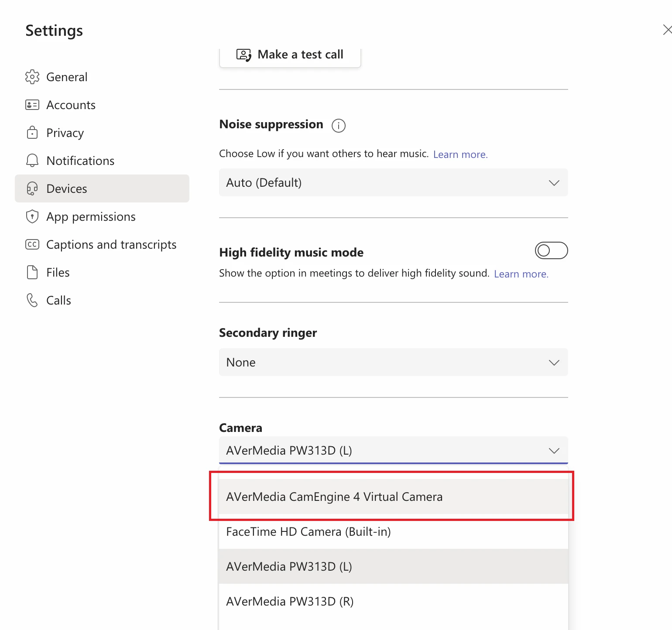Screen dimensions: 672x630
Task: Click the Privacy lock icon
Action: pos(32,133)
